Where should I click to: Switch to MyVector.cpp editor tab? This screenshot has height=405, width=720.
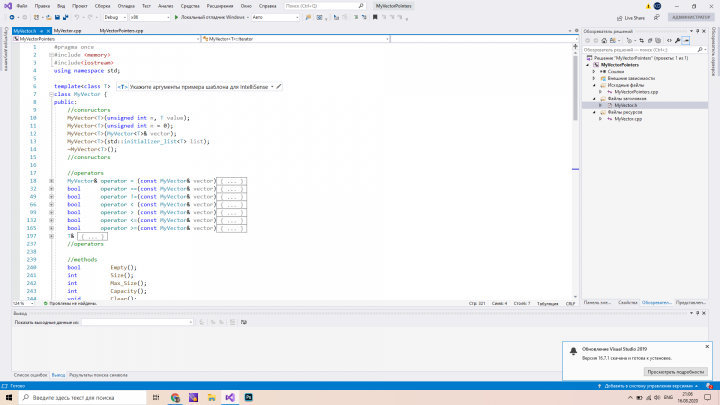click(x=68, y=31)
